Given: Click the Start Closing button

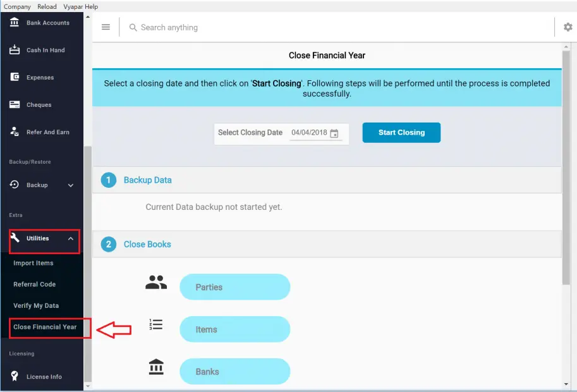Looking at the screenshot, I should pyautogui.click(x=401, y=133).
